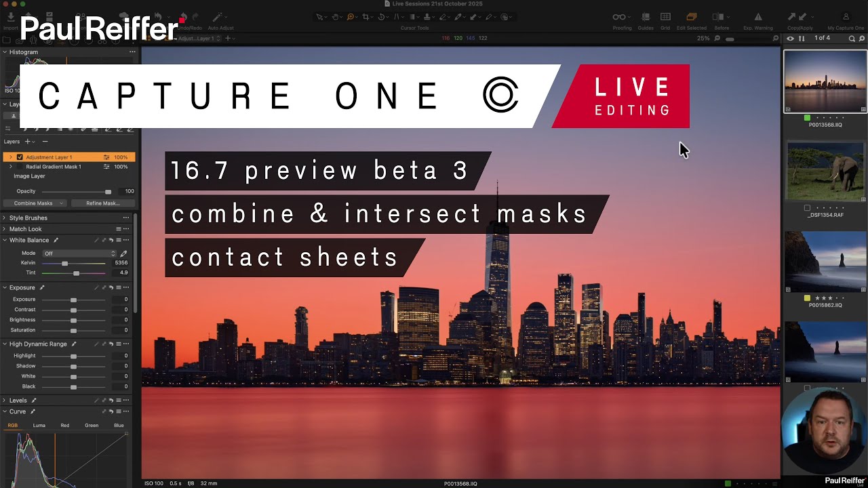Click the Kelvin value field 5356

(121, 263)
